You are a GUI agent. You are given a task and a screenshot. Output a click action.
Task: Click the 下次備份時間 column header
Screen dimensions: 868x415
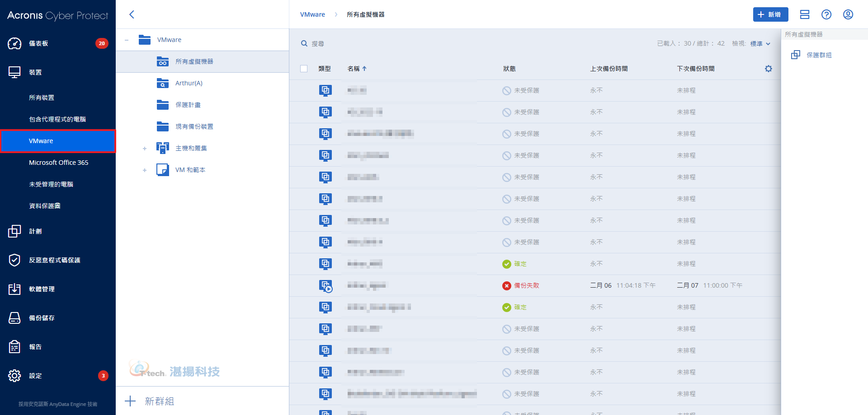pos(696,69)
